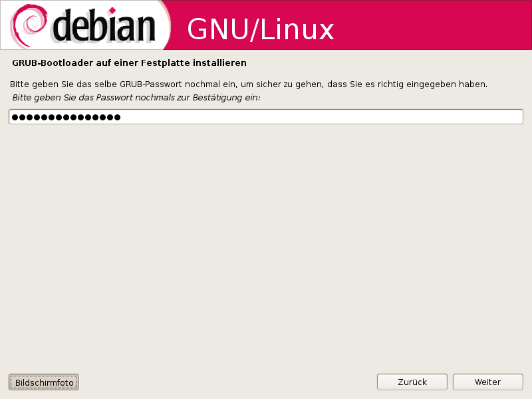Click the GNU/Linux banner title
532x399 pixels.
coord(261,29)
